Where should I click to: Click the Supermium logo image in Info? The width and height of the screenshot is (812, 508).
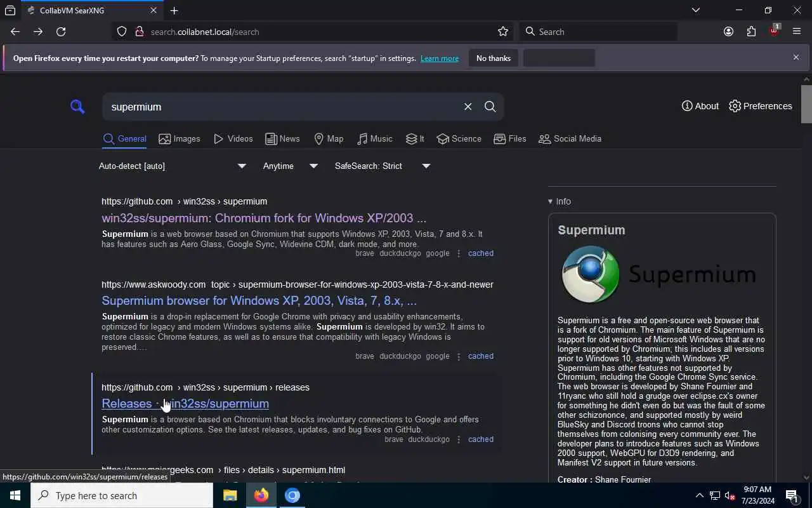click(658, 274)
